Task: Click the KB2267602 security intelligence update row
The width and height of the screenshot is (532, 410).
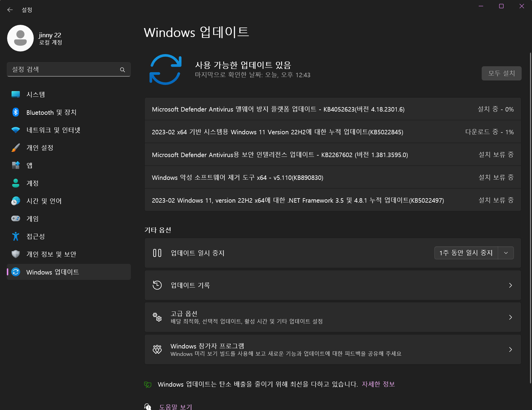Action: pos(333,155)
